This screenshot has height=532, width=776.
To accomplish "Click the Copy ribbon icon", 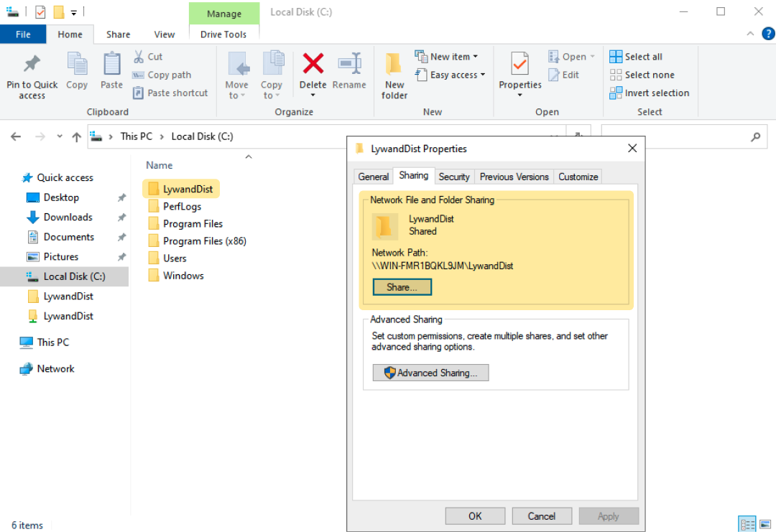I will (x=77, y=65).
